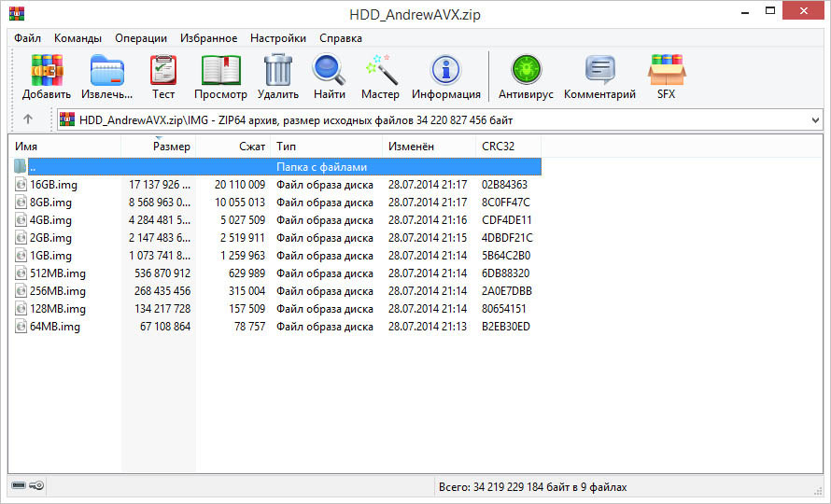
Task: Select the 2GB.img file name
Action: (50, 237)
